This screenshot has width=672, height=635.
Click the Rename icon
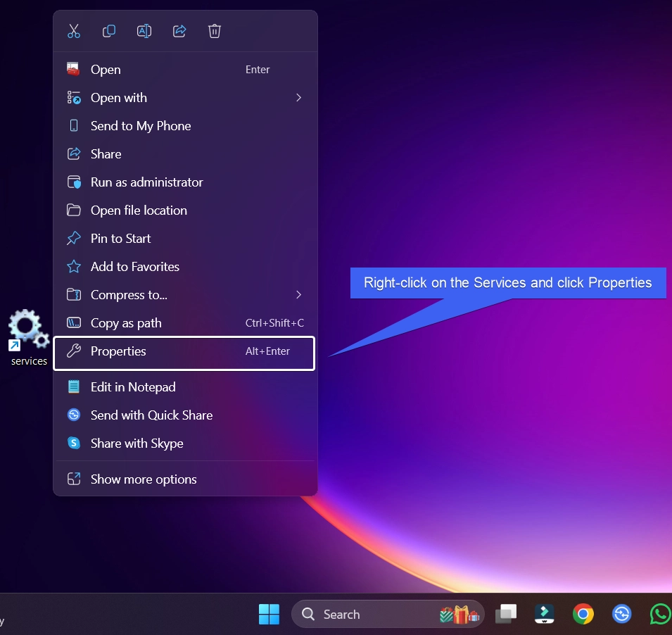[x=144, y=31]
